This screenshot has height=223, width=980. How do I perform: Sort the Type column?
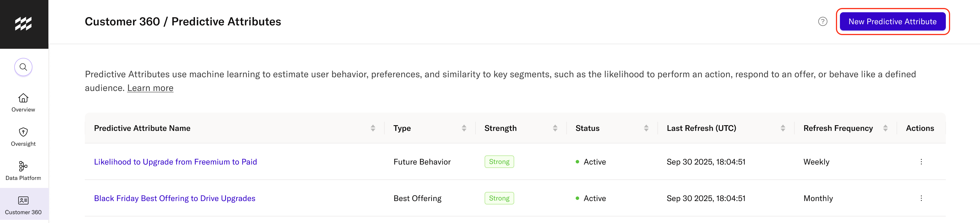click(x=464, y=128)
